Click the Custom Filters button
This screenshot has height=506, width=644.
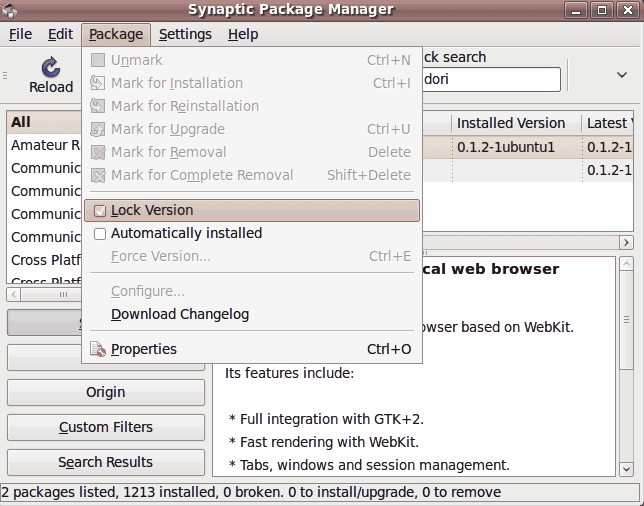point(106,427)
